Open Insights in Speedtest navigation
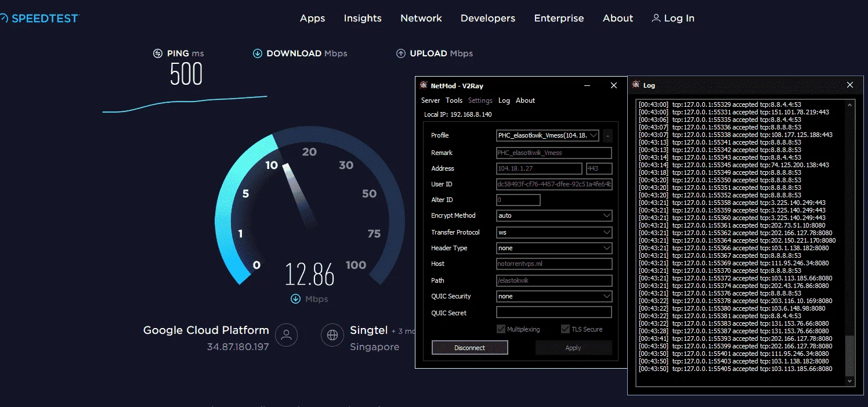The image size is (868, 407). pos(363,19)
